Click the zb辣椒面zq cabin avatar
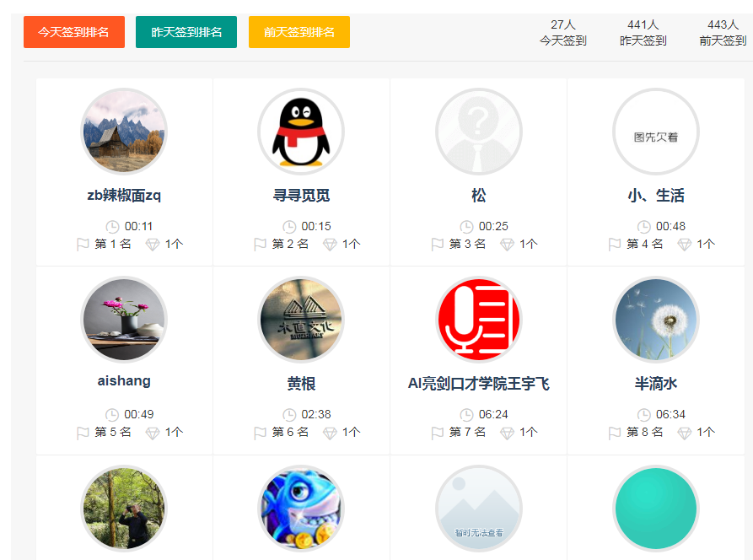Screen dimensions: 753x560 coord(124,132)
